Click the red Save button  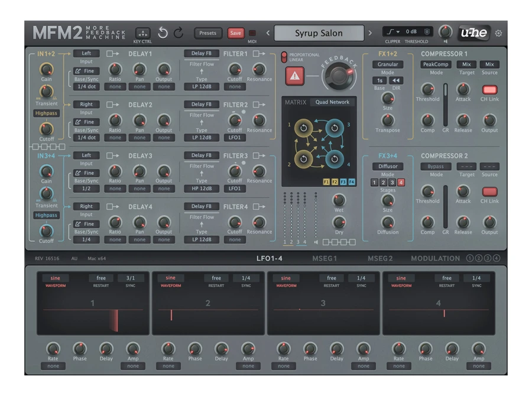click(235, 33)
